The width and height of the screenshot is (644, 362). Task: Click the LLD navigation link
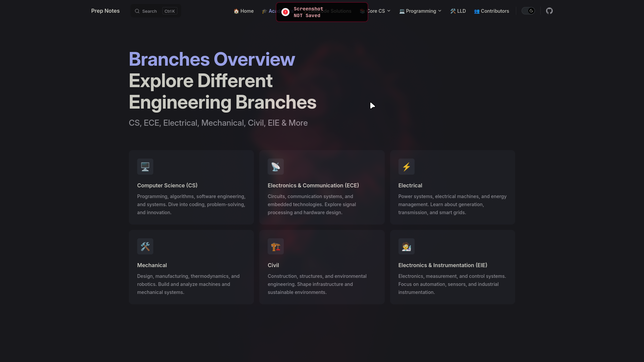click(458, 11)
